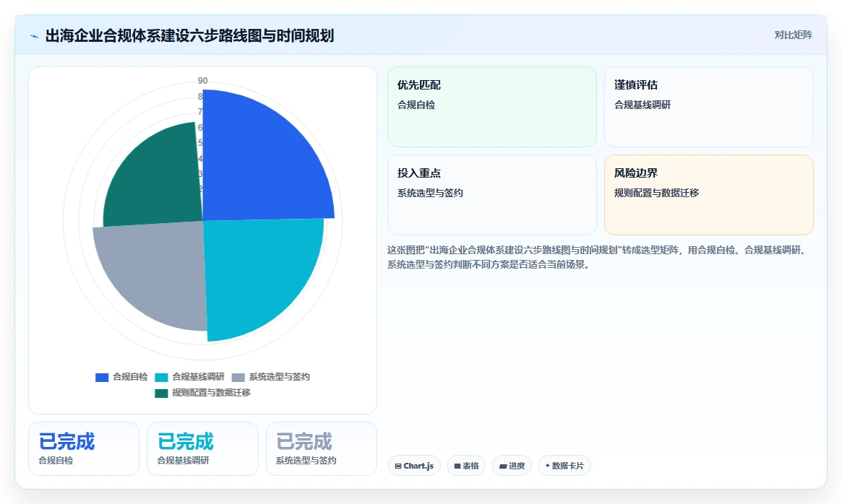Click 系统选型与签约 text in 投入重点 card
This screenshot has height=504, width=842.
[x=429, y=193]
